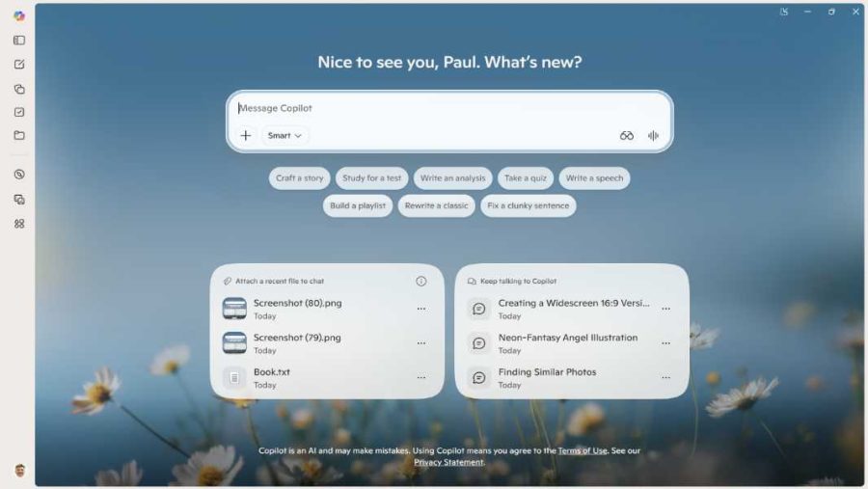Open the compass discover icon in sidebar

[19, 175]
